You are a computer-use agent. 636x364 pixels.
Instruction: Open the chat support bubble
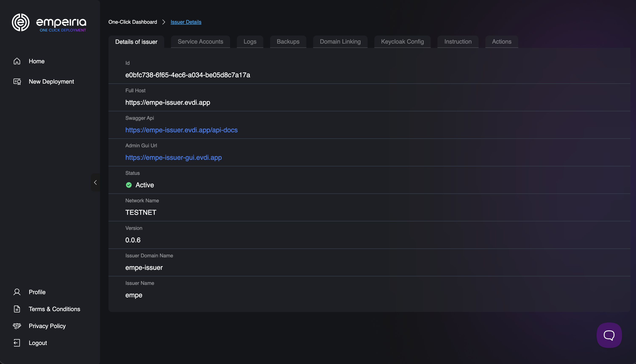609,335
